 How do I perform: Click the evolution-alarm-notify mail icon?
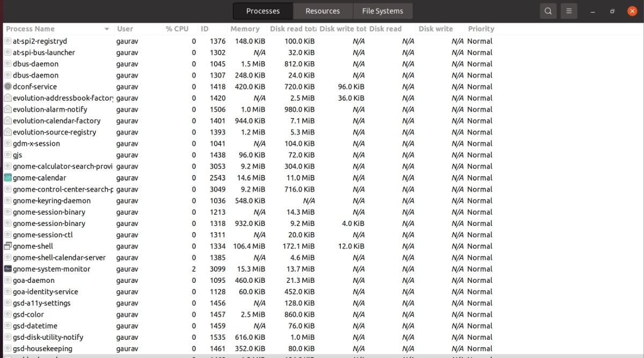(8, 109)
